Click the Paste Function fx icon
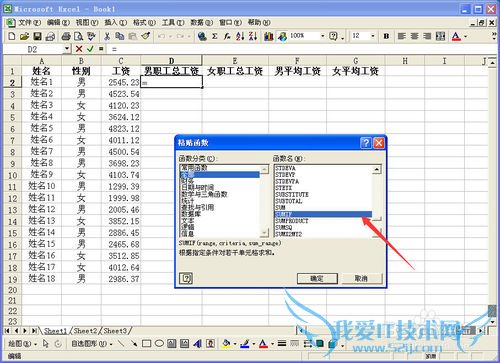This screenshot has height=363, width=500. [x=227, y=36]
